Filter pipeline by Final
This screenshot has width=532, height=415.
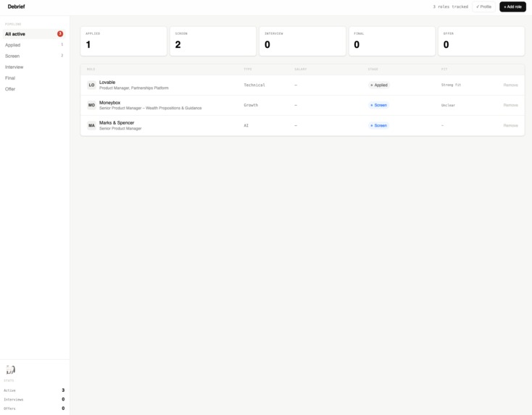(x=33, y=78)
